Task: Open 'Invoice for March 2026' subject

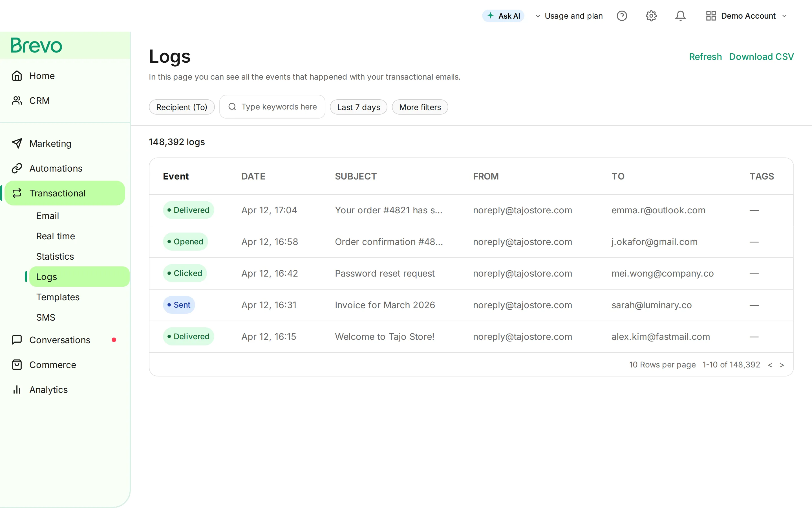Action: point(385,305)
